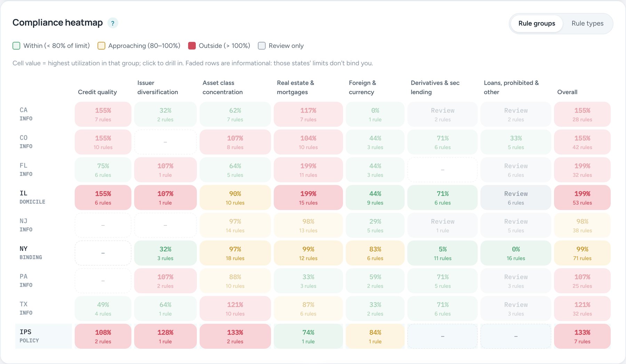Viewport: 626px width, 364px height.
Task: Drill into NY Overall 99% cell
Action: coord(582,253)
